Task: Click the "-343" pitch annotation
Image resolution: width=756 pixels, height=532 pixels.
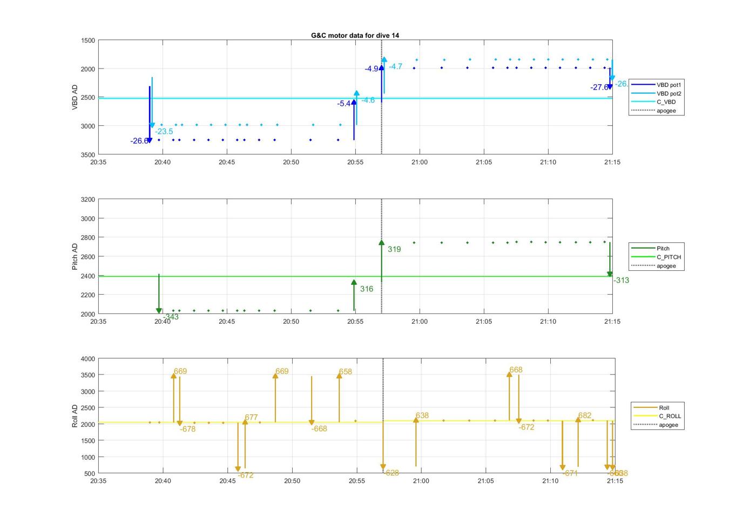Action: [x=171, y=317]
